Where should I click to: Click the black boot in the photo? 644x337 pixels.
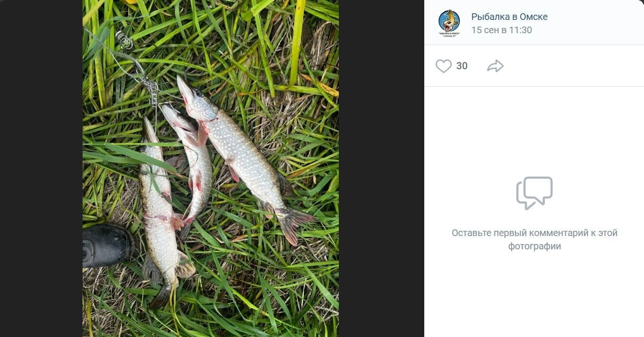(x=106, y=245)
